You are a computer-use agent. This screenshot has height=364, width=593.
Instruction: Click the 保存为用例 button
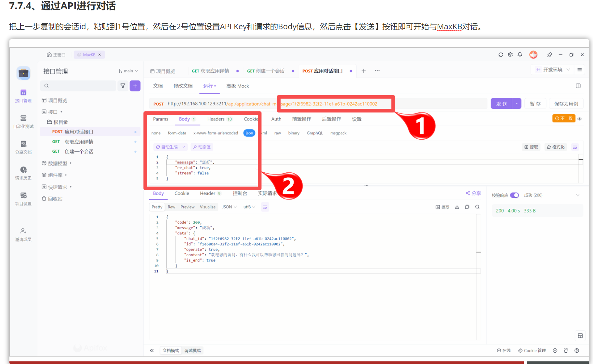566,104
